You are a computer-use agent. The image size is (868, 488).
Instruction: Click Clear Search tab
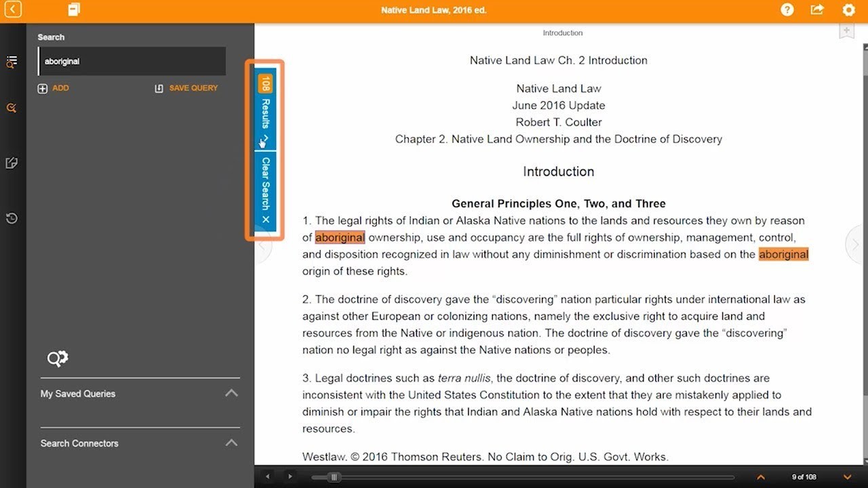point(265,190)
